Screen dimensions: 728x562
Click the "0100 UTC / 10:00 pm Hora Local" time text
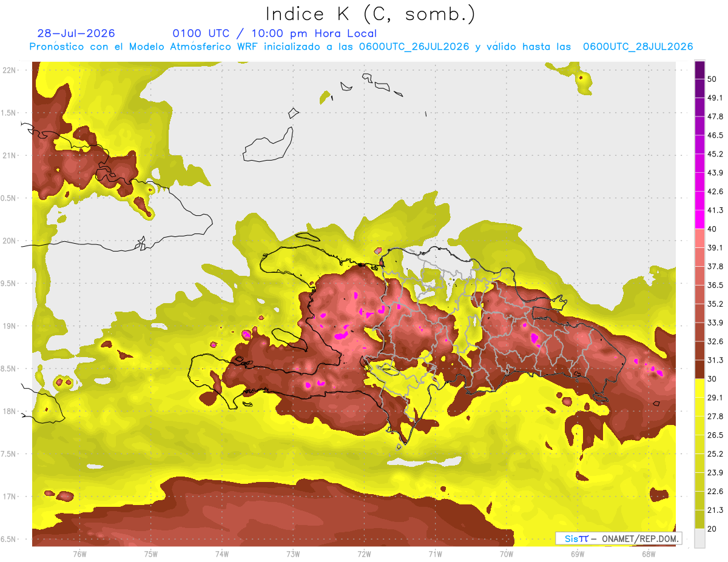274,33
